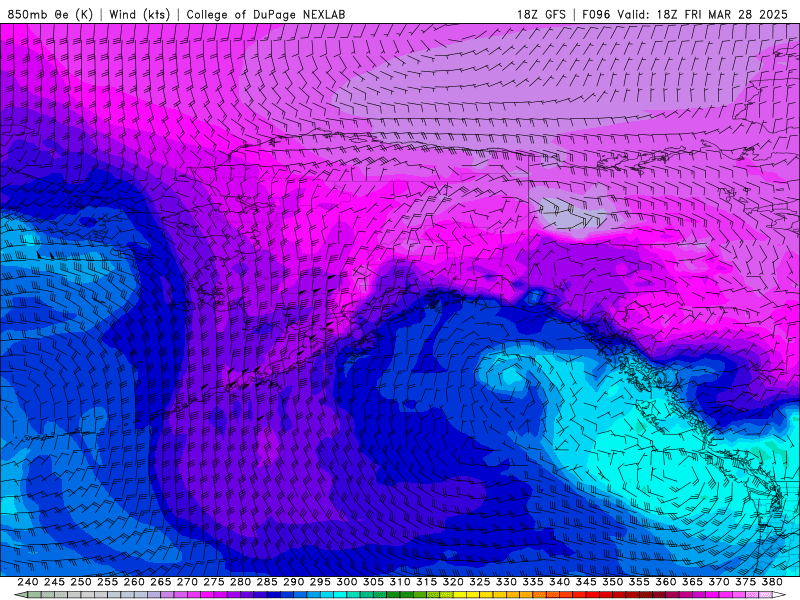
Task: Click the right arrow end of the colorbar
Action: [x=780, y=595]
